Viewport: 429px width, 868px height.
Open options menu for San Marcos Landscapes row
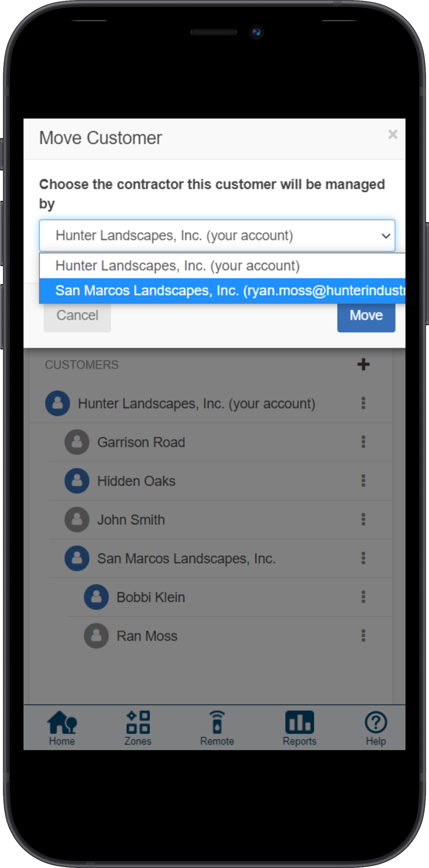[x=363, y=558]
